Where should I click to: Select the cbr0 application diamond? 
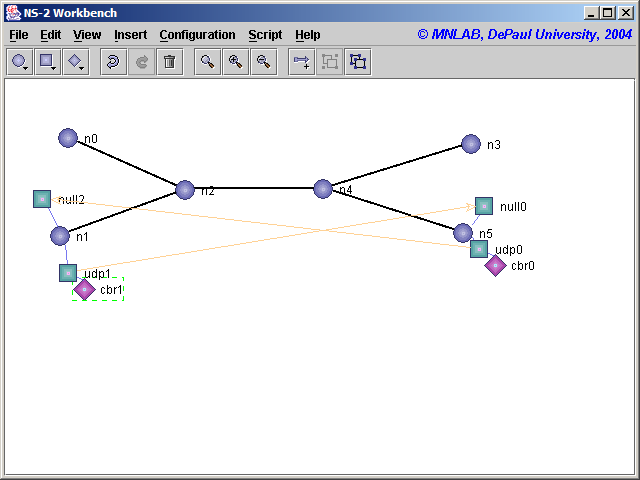click(496, 266)
